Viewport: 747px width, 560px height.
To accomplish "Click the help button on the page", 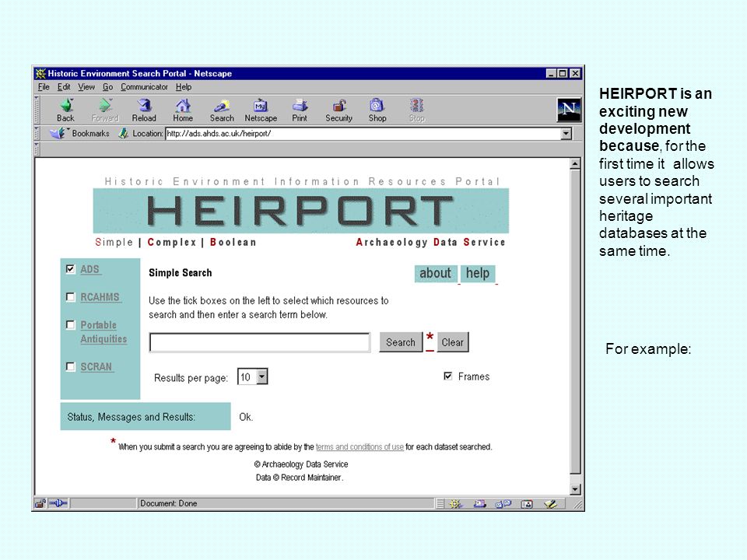I will (x=478, y=273).
